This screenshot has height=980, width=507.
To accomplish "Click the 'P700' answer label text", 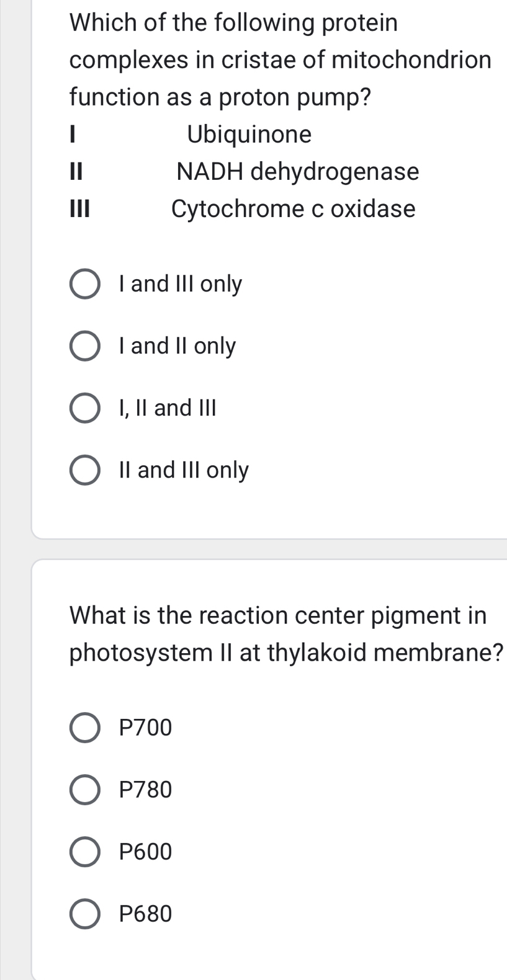I will (145, 728).
